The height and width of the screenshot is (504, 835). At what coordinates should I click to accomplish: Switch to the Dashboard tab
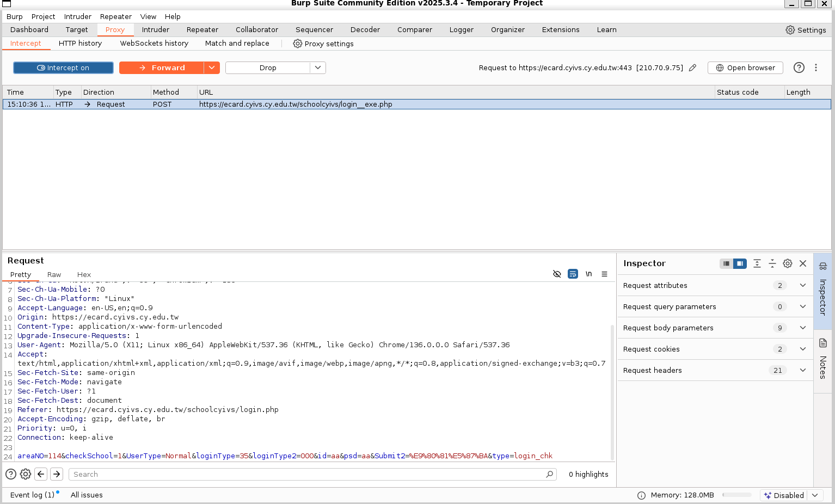29,30
